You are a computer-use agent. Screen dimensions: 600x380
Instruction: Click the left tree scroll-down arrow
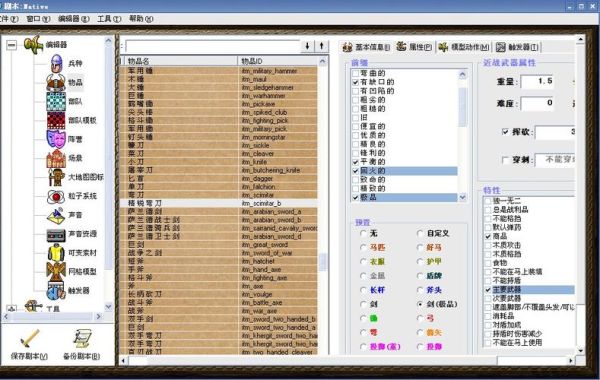108,307
